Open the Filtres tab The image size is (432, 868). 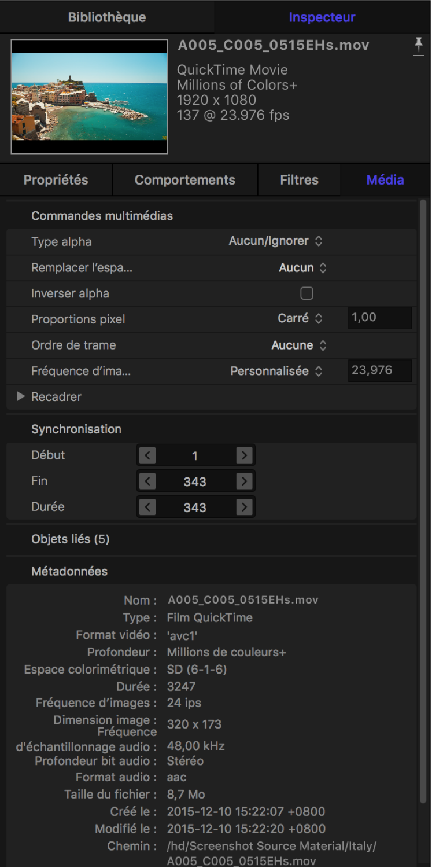click(299, 180)
